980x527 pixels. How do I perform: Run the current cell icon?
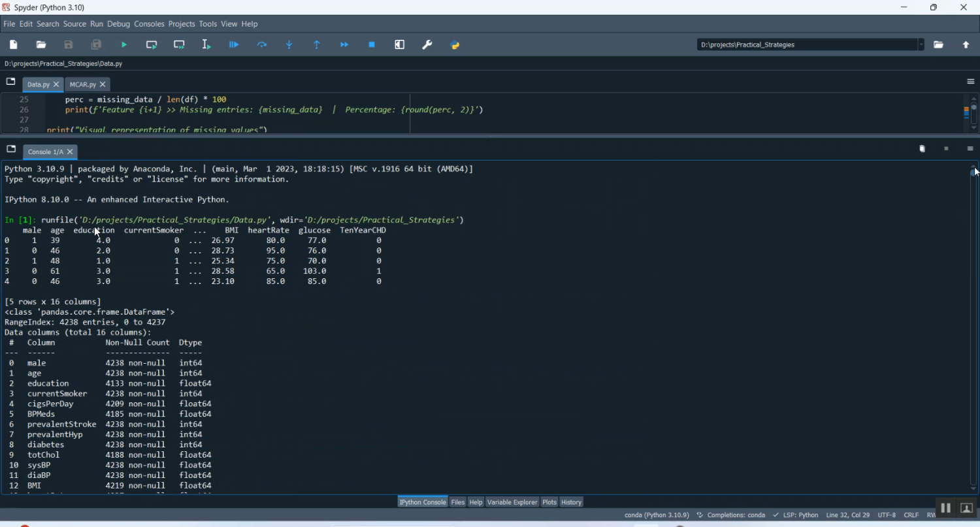point(151,44)
